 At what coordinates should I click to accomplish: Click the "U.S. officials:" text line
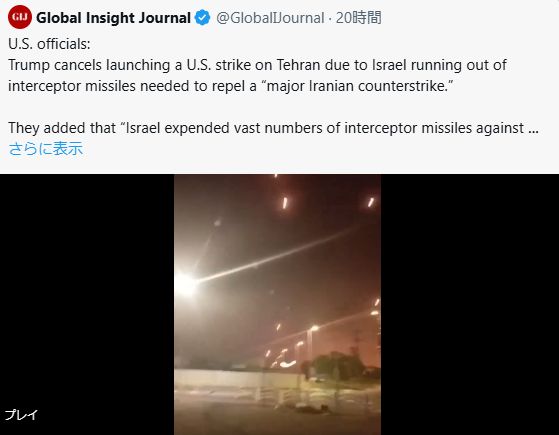49,44
